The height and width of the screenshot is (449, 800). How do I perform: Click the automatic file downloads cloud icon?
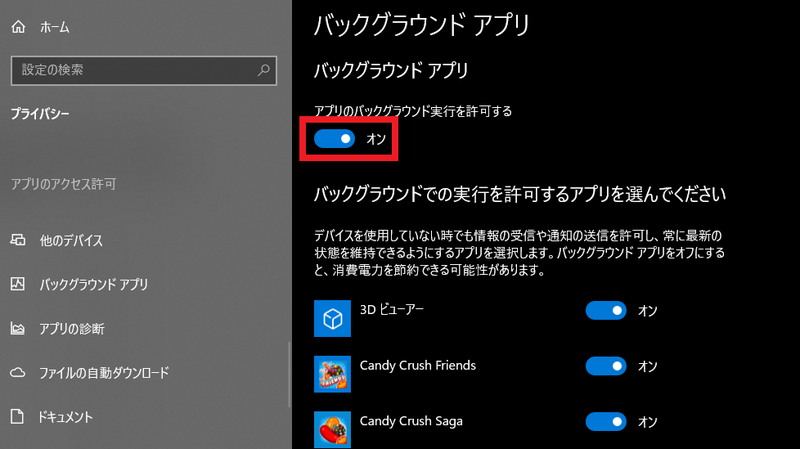(x=18, y=372)
